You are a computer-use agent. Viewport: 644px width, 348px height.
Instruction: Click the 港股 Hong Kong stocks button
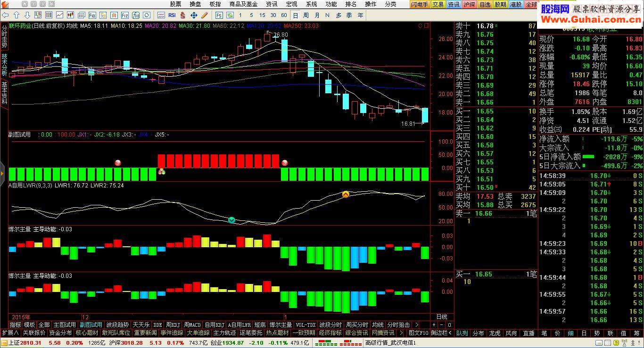tap(516, 4)
